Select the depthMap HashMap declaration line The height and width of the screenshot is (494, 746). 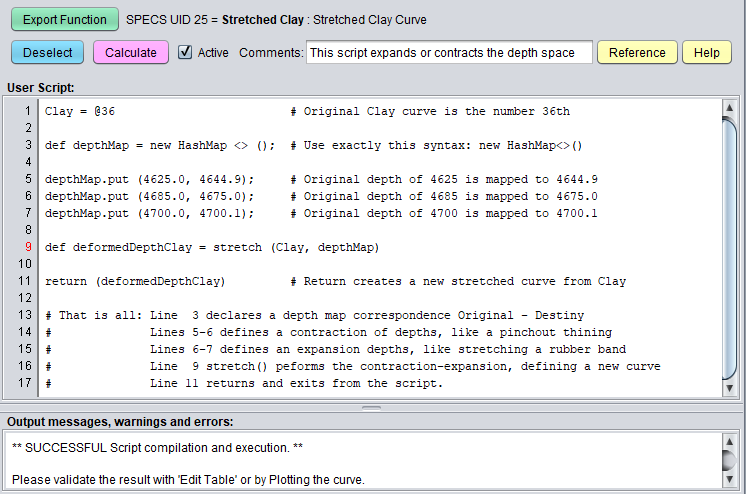coord(160,145)
